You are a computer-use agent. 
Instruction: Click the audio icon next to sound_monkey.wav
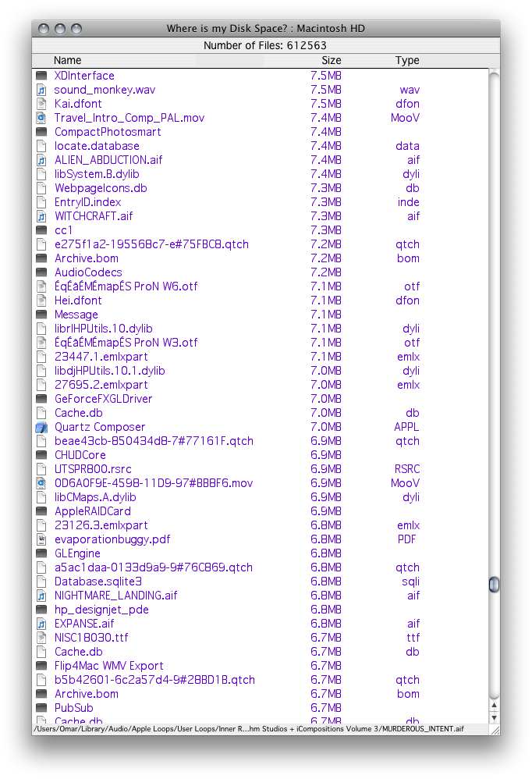(x=41, y=90)
